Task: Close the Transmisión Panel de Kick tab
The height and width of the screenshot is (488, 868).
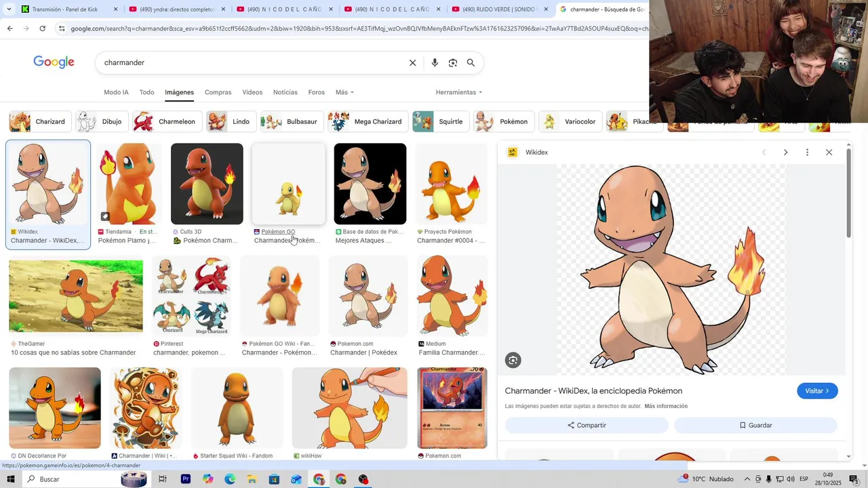Action: point(116,9)
